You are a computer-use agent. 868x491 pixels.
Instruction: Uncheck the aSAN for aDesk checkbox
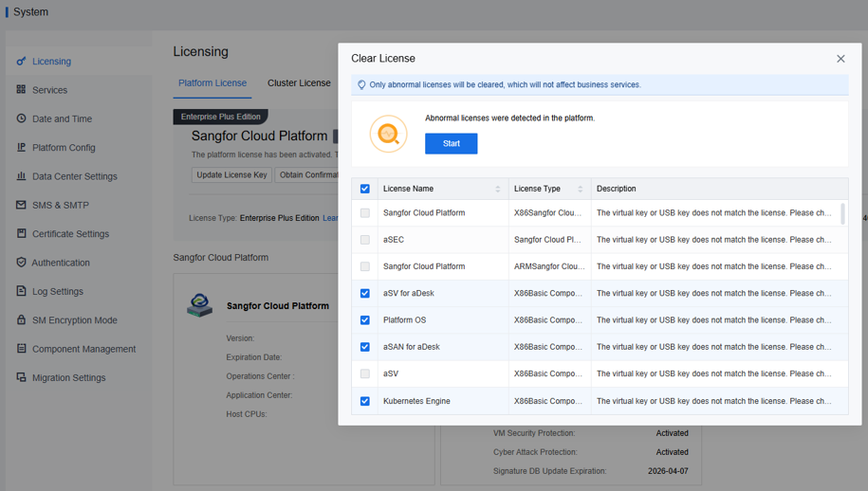click(x=365, y=347)
